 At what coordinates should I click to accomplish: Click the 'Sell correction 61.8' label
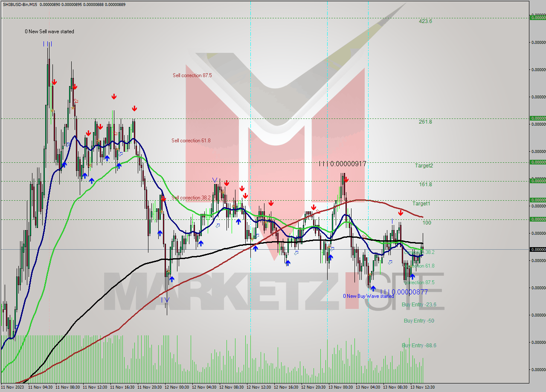(x=191, y=141)
